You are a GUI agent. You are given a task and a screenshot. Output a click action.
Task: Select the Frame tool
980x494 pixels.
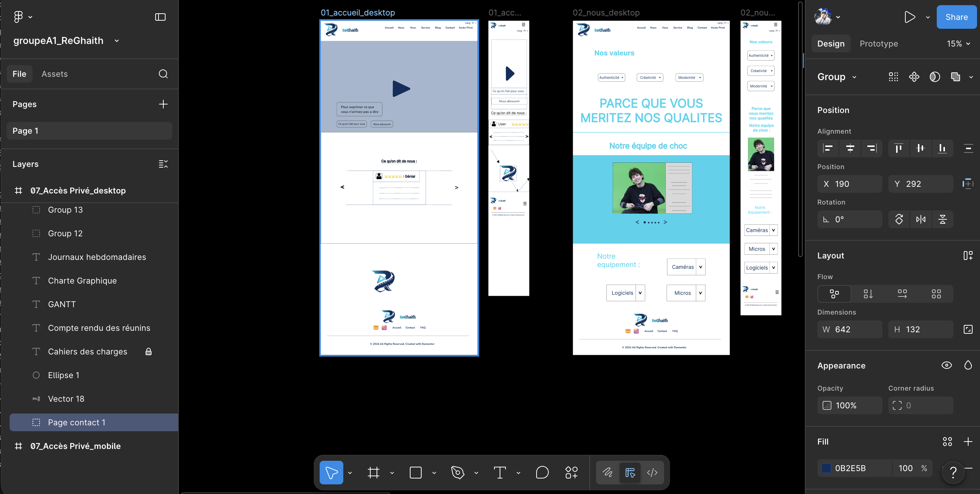(374, 472)
